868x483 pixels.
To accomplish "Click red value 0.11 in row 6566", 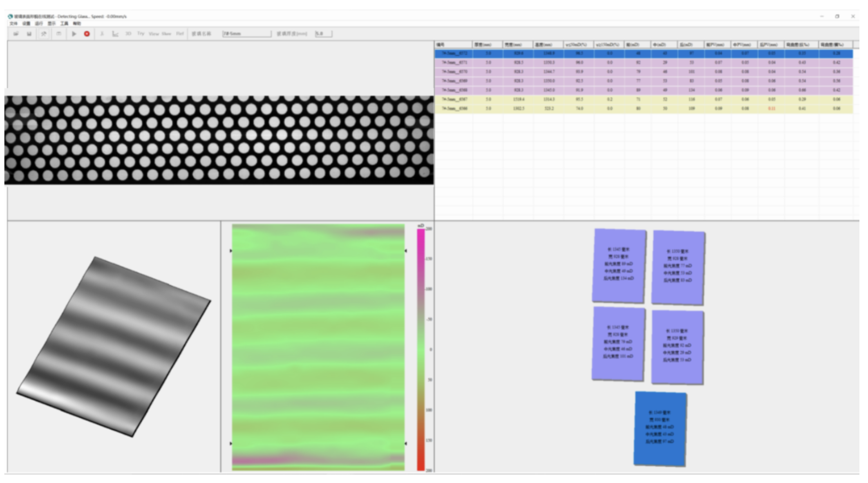I will pos(772,109).
